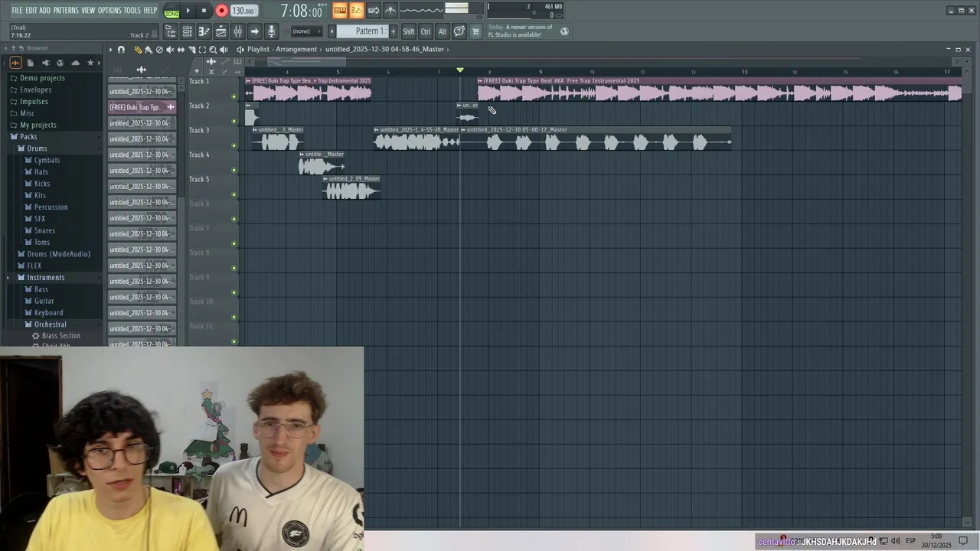980x551 pixels.
Task: Toggle the magnet snap button in playlist
Action: [121, 50]
